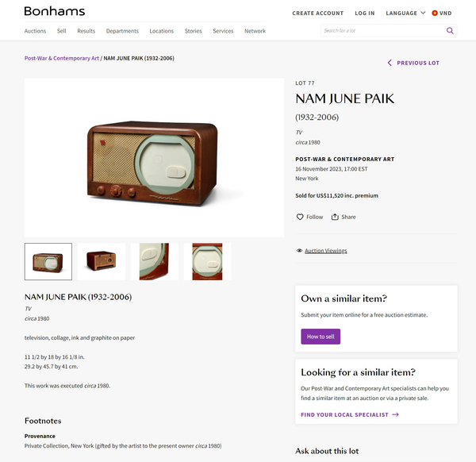Select the second TV thumbnail image
Image resolution: width=476 pixels, height=462 pixels.
pos(102,261)
